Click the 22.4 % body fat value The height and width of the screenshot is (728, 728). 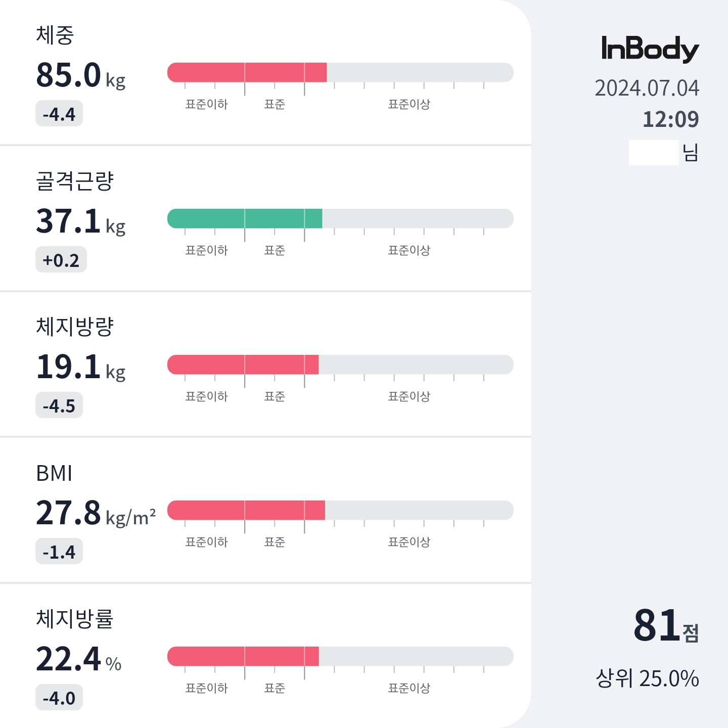(x=78, y=659)
